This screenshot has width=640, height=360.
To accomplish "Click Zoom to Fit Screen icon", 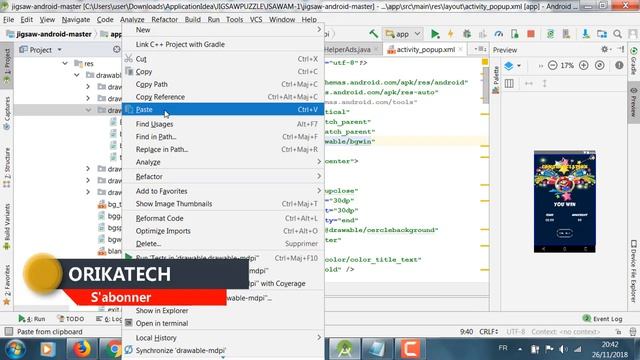I will pos(600,65).
